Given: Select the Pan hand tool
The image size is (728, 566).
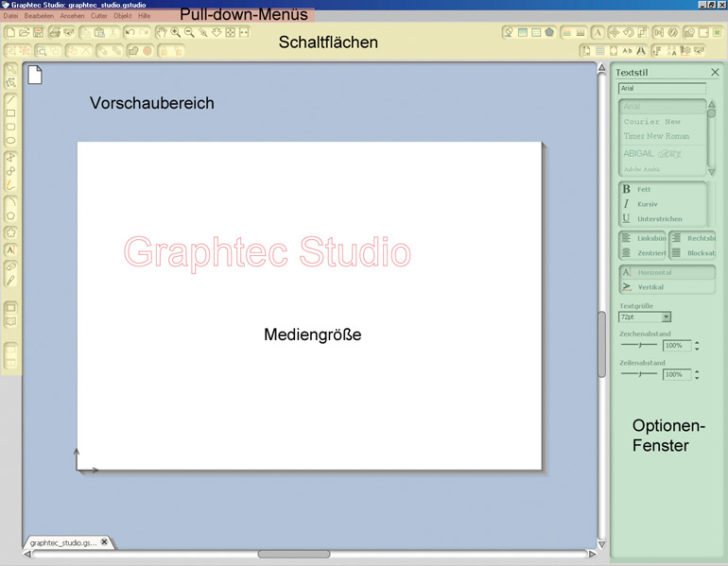Looking at the screenshot, I should [161, 32].
